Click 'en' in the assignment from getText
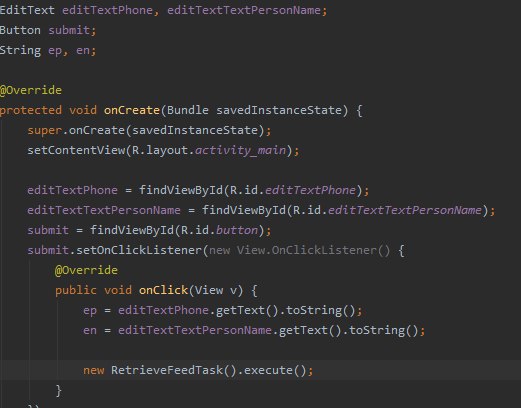Image resolution: width=521 pixels, height=408 pixels. click(x=90, y=331)
